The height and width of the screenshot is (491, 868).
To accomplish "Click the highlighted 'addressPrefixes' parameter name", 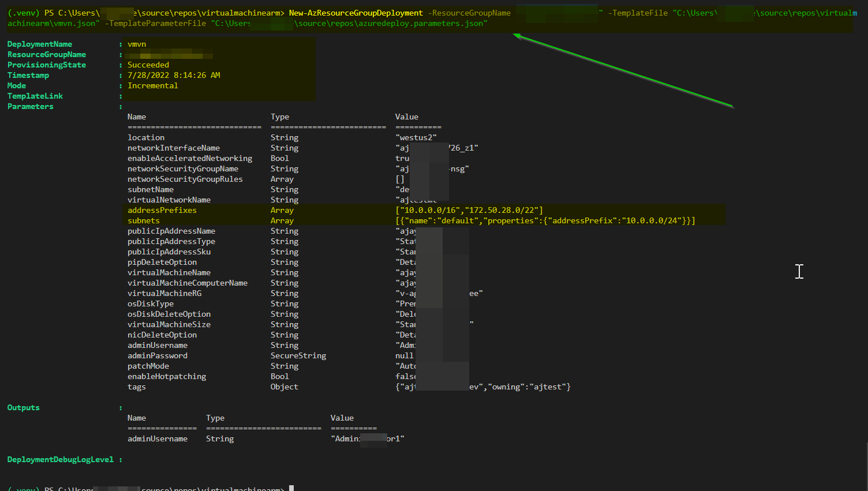I will point(162,211).
